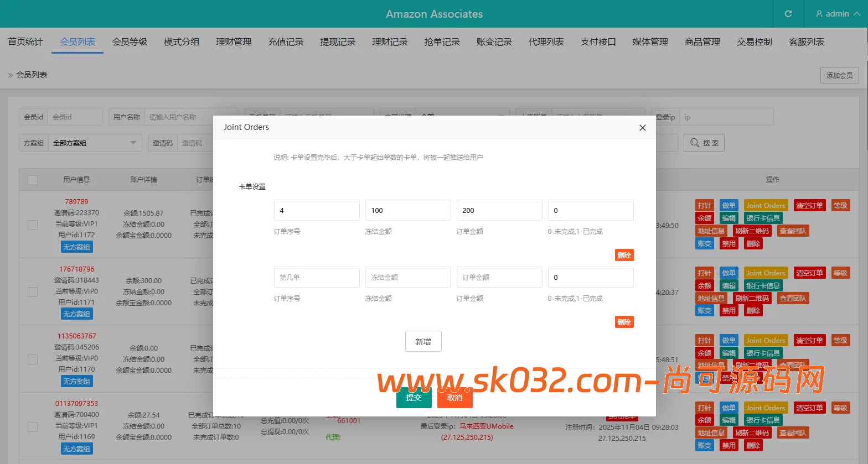Click the 新增 button to add row

pyautogui.click(x=423, y=341)
